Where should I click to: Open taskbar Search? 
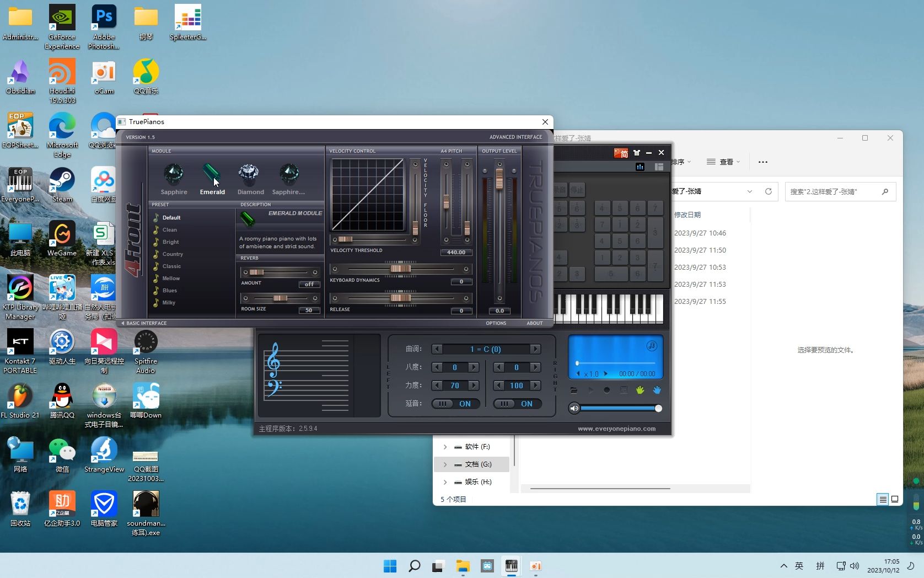click(414, 566)
